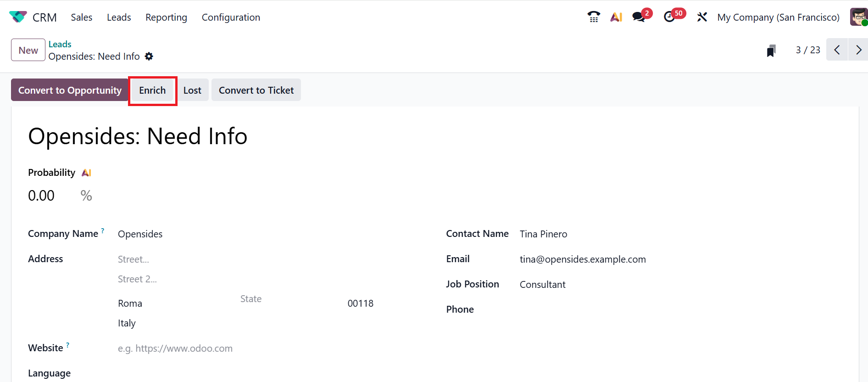Viewport: 868px width, 382px height.
Task: Open the State dropdown field
Action: 284,299
